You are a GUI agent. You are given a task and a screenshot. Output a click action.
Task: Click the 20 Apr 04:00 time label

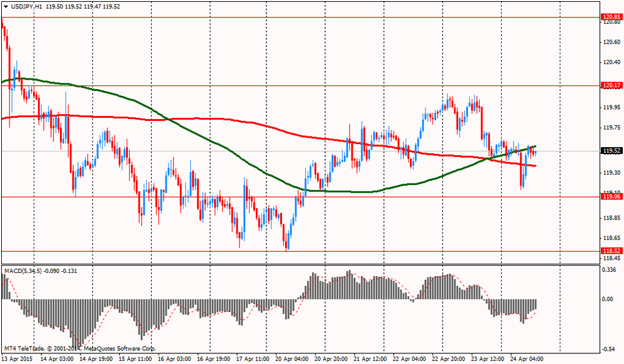[291, 359]
